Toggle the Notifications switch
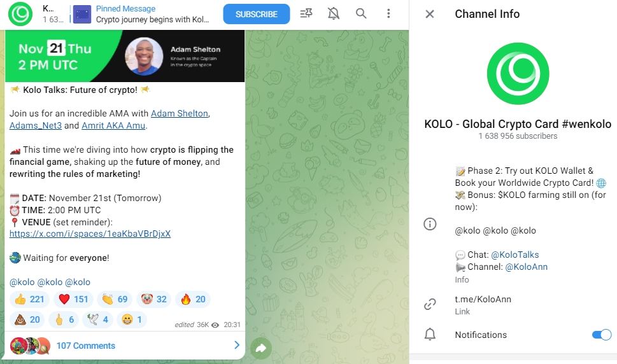Image resolution: width=617 pixels, height=364 pixels. pyautogui.click(x=602, y=335)
